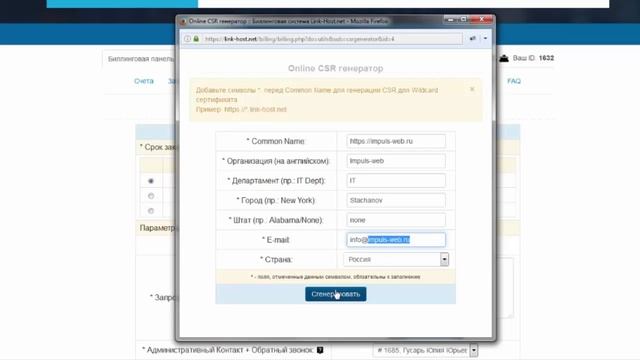The image size is (640, 360).
Task: Close the Online CSR generator popup window
Action: (482, 20)
